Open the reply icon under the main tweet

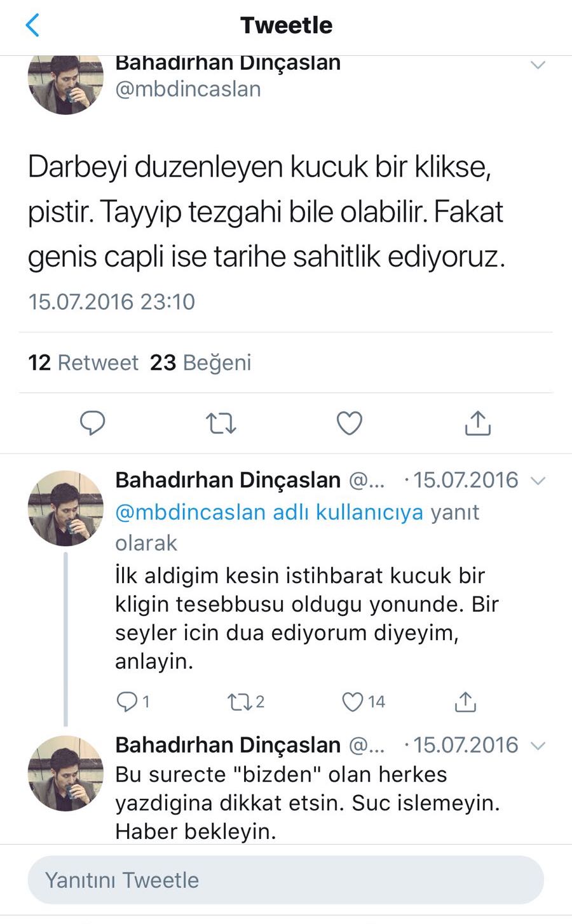[93, 423]
